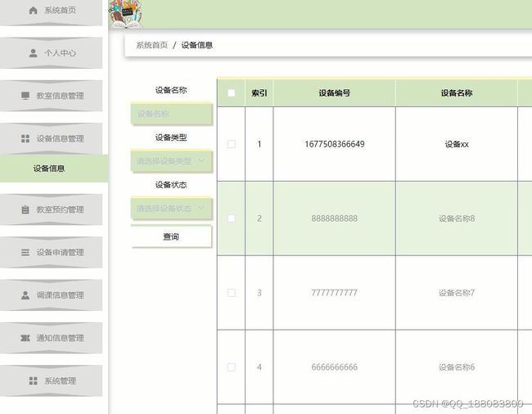The image size is (532, 414).
Task: Click 系统首页 breadcrumb link
Action: coord(151,45)
